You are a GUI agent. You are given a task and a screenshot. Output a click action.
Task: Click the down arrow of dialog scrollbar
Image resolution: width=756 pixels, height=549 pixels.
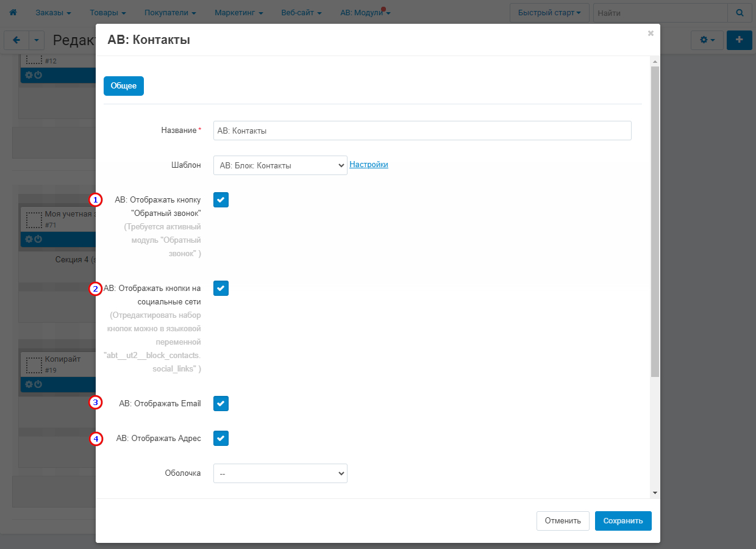coord(655,492)
